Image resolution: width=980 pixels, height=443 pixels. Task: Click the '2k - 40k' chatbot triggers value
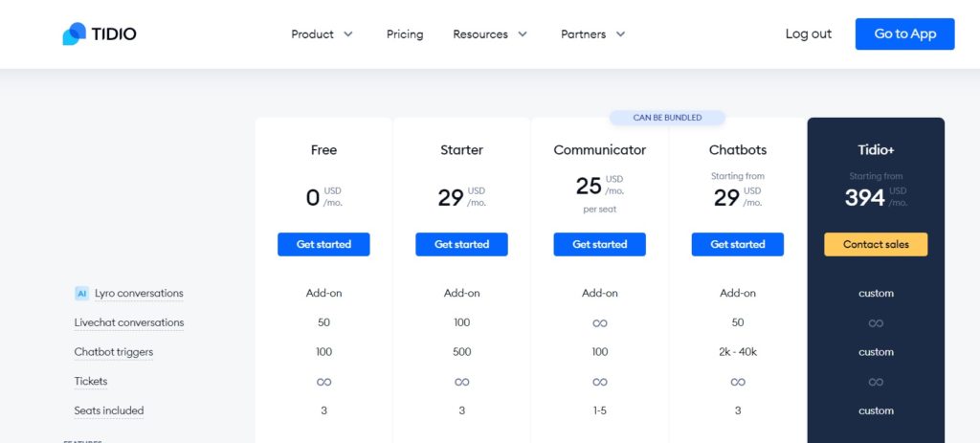point(738,352)
